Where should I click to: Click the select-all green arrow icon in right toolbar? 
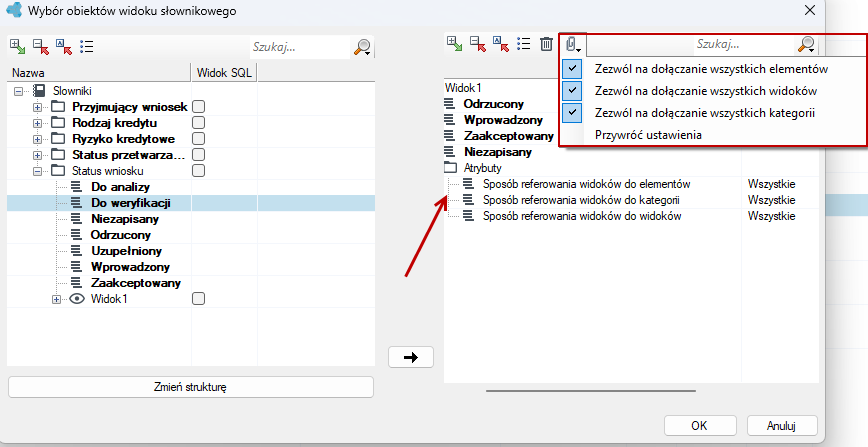coord(454,44)
